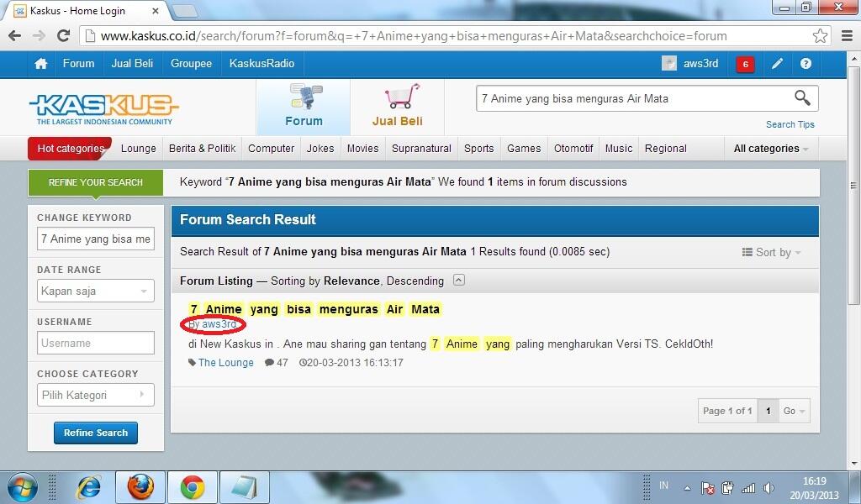Viewport: 861px width, 504px height.
Task: Click the pencil create-post icon
Action: 777,64
